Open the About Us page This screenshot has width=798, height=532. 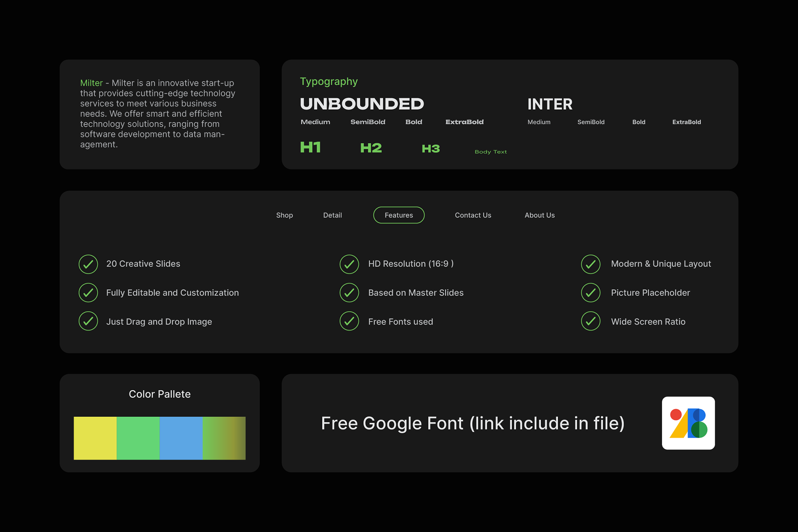539,215
